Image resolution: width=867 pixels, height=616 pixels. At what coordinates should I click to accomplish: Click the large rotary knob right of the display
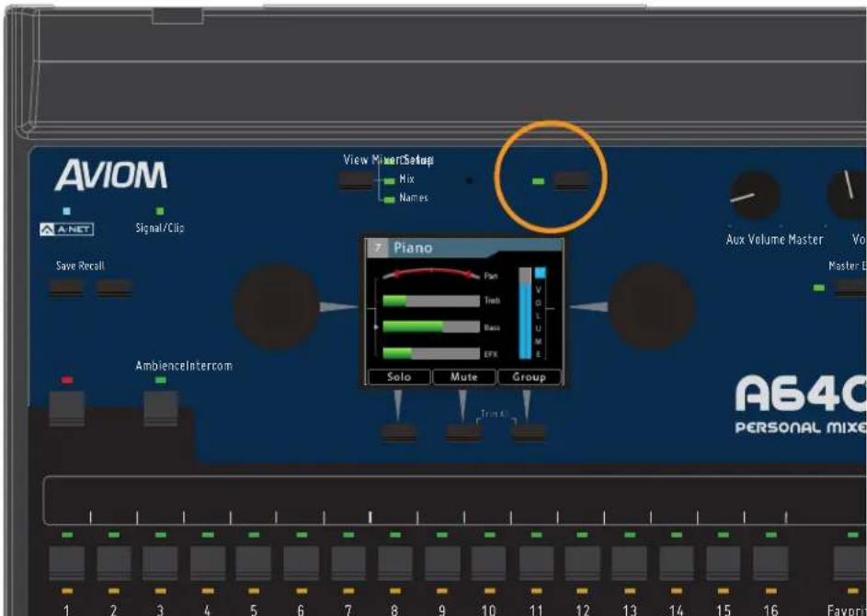[652, 306]
